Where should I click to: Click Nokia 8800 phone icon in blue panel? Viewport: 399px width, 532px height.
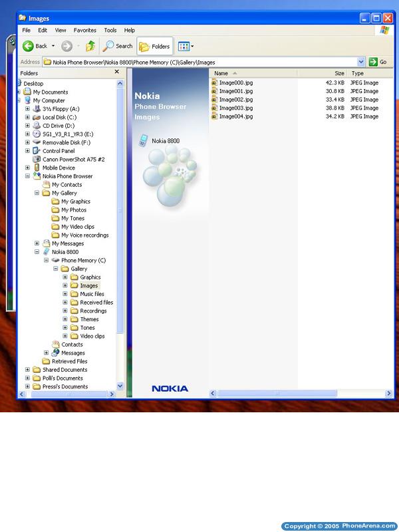[x=144, y=140]
